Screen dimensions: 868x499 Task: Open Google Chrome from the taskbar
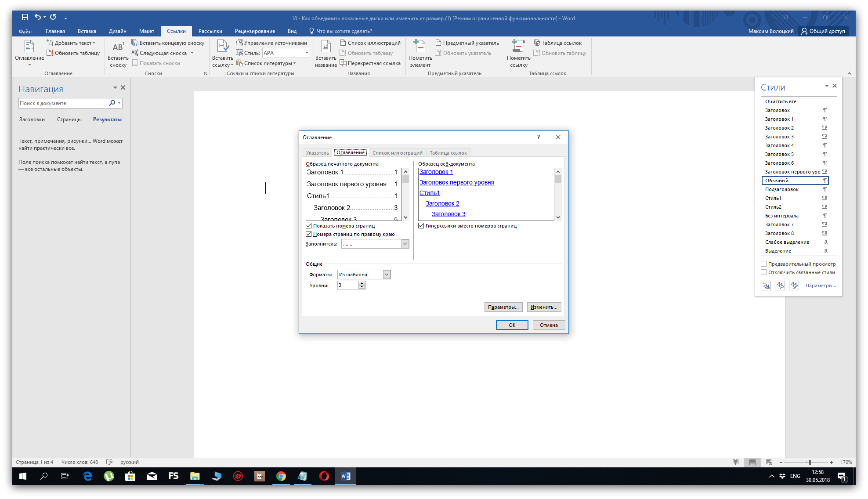coord(281,476)
